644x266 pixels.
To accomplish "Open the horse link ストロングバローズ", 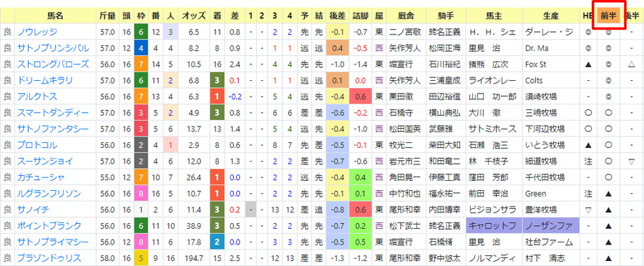I will pyautogui.click(x=52, y=64).
